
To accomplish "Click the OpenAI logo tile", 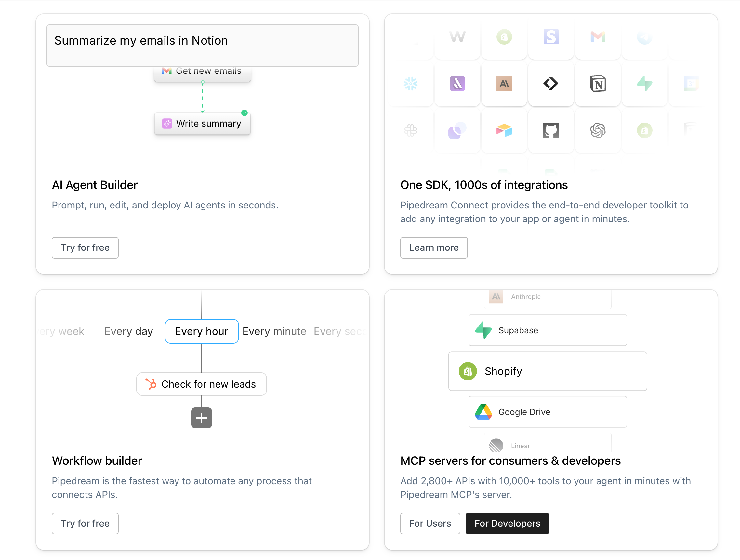I will (598, 130).
